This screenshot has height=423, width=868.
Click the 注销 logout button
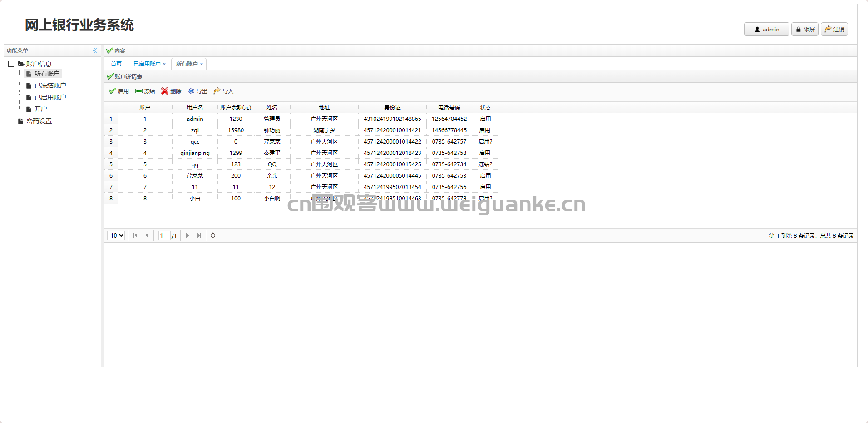click(834, 29)
